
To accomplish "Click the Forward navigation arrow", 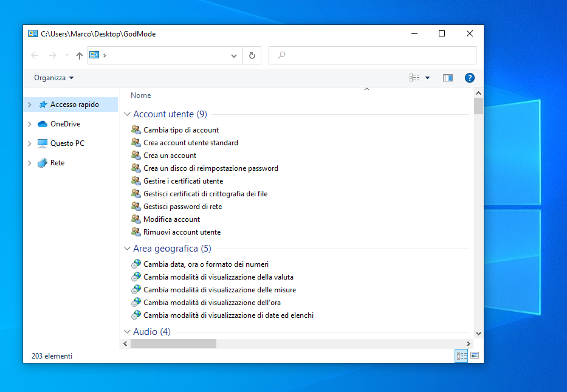I will pos(53,55).
